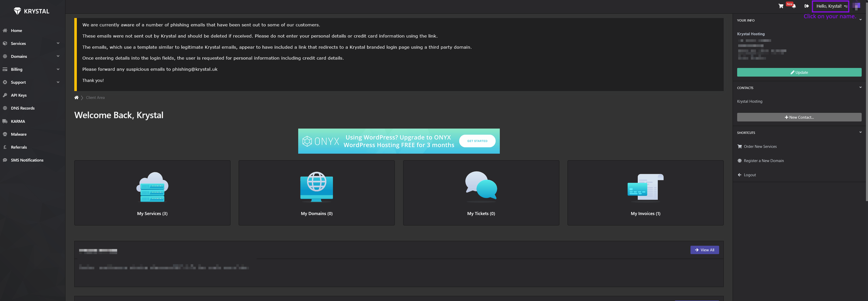868x301 pixels.
Task: Click the My Tickets (0) label
Action: click(x=481, y=214)
